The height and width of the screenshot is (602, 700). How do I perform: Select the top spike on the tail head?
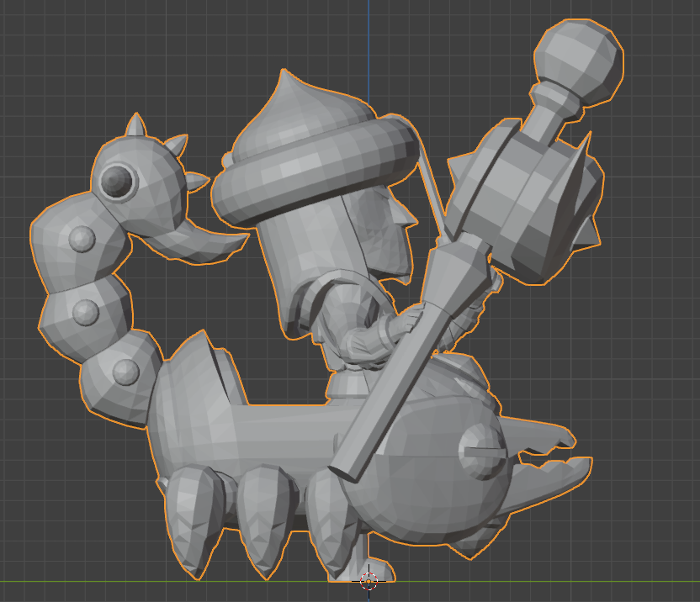click(x=134, y=128)
